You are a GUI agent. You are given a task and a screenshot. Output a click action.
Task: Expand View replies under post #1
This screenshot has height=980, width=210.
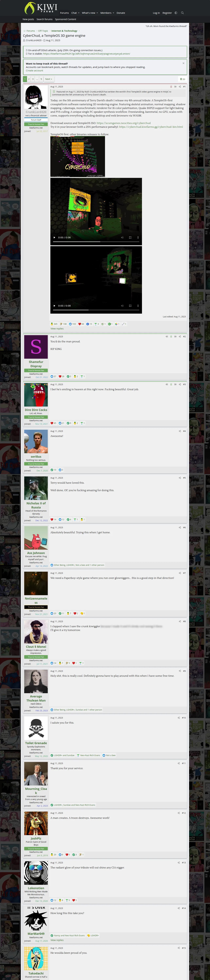(57, 329)
